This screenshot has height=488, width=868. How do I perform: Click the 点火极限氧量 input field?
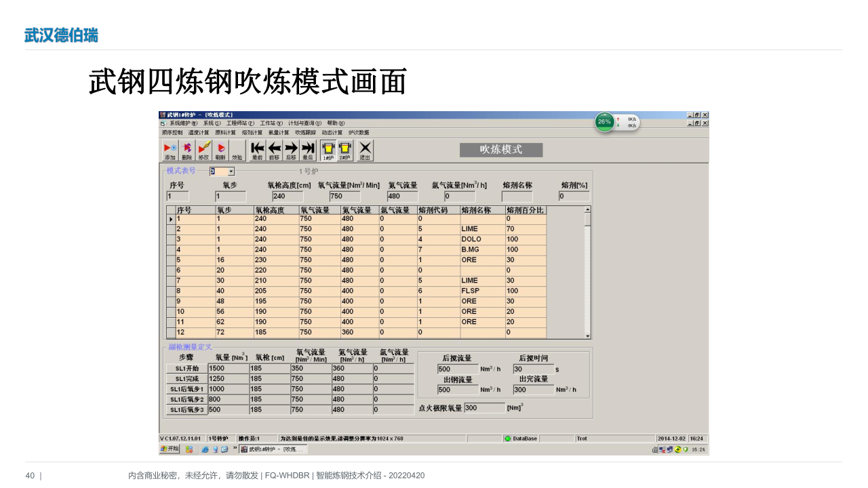click(485, 408)
